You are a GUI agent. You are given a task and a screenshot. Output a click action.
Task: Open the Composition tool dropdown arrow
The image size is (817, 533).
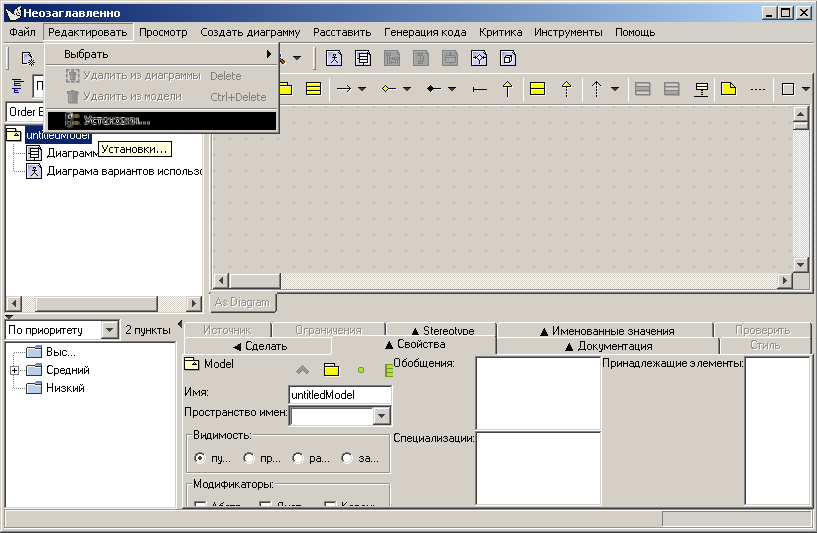452,89
